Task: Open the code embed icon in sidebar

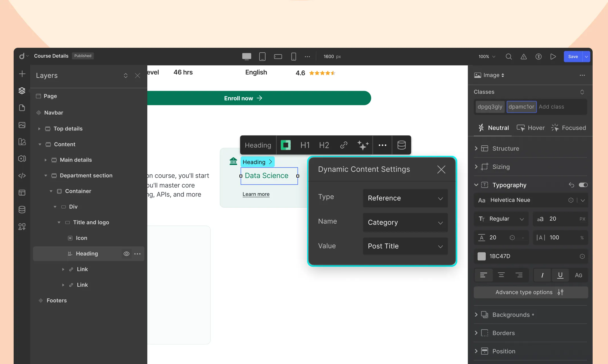Action: 22,176
